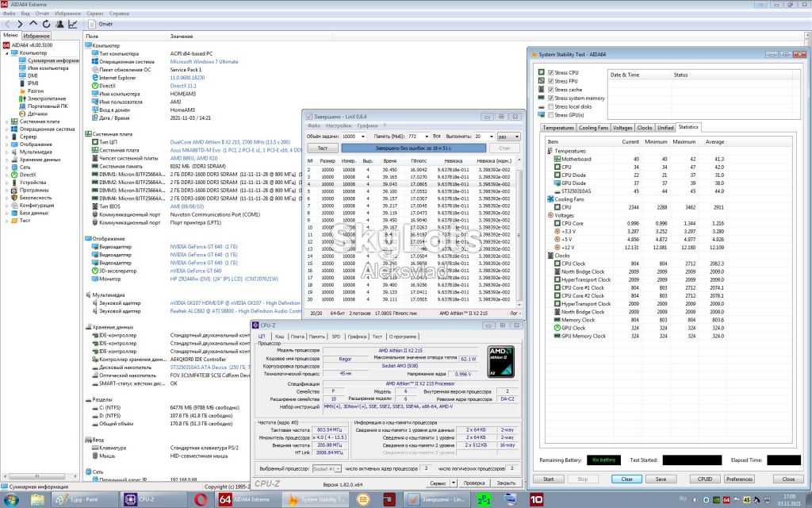Click LinX completed progress bar
Screen dimensions: 812x508
pos(413,148)
